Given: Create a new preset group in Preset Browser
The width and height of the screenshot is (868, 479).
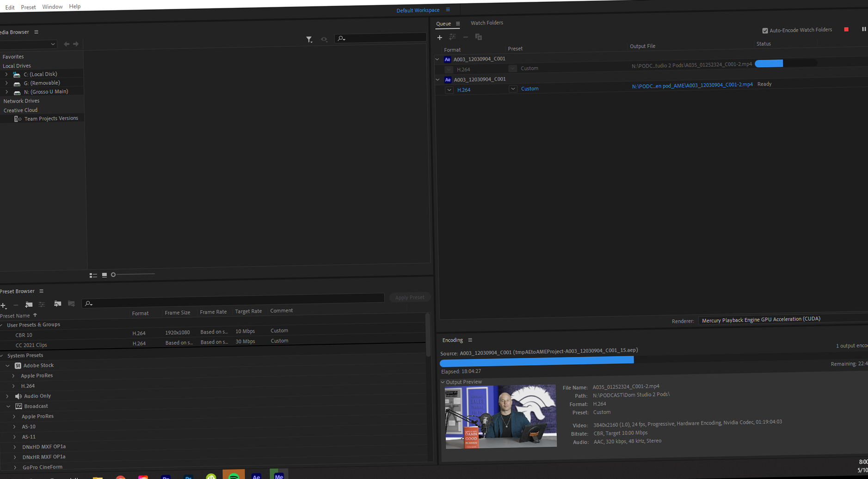Looking at the screenshot, I should pos(29,305).
